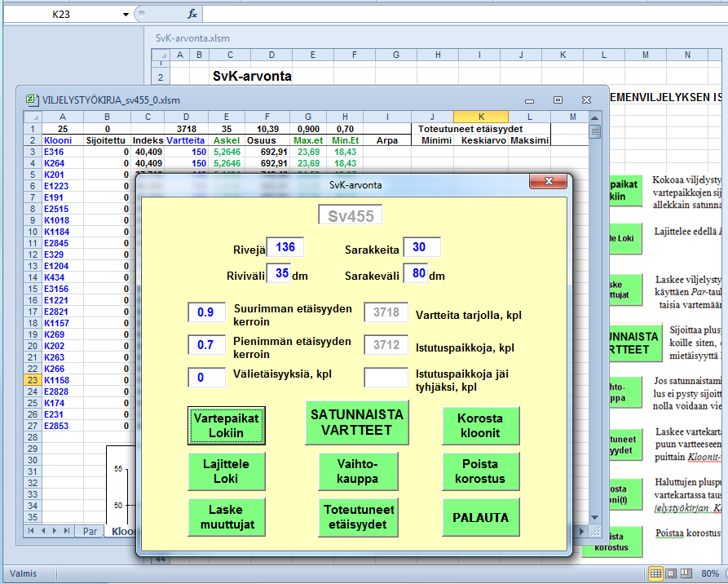The image size is (728, 584).
Task: Click Vartteita tarjolla field in dialog
Action: click(386, 312)
